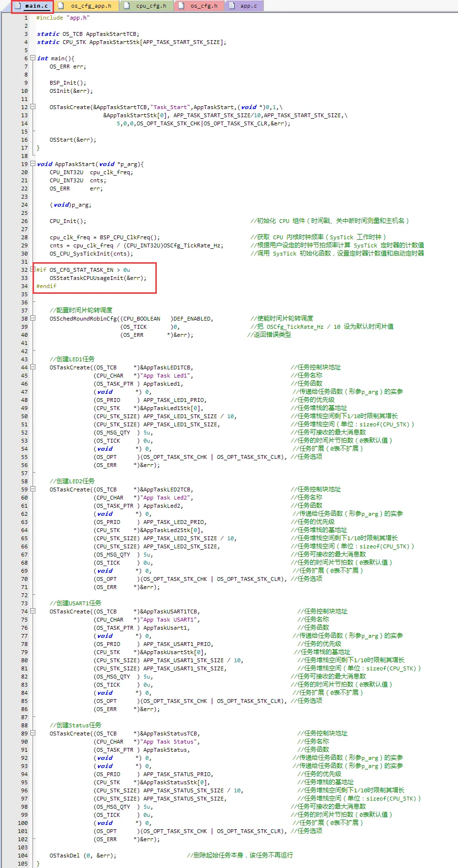Switch to the main.c tab

[x=36, y=6]
